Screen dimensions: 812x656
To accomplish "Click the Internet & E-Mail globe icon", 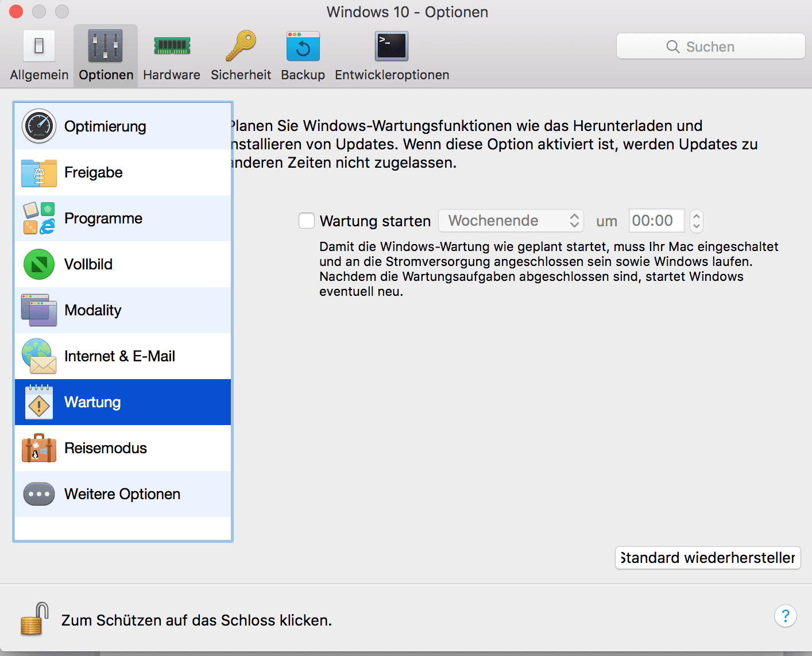I will 39,356.
